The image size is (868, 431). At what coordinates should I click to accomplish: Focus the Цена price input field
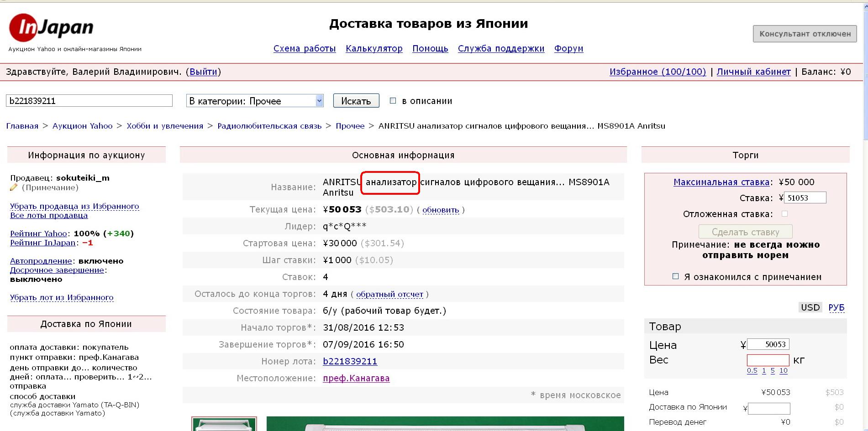coord(768,344)
